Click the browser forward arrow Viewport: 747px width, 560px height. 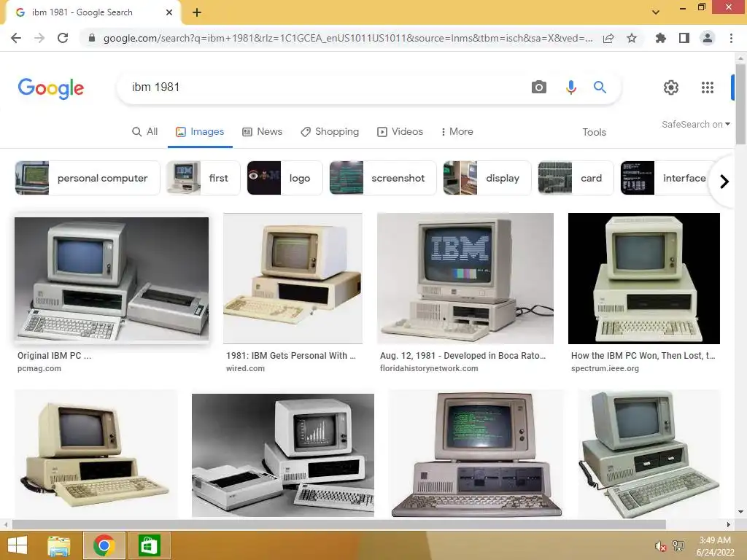point(39,38)
